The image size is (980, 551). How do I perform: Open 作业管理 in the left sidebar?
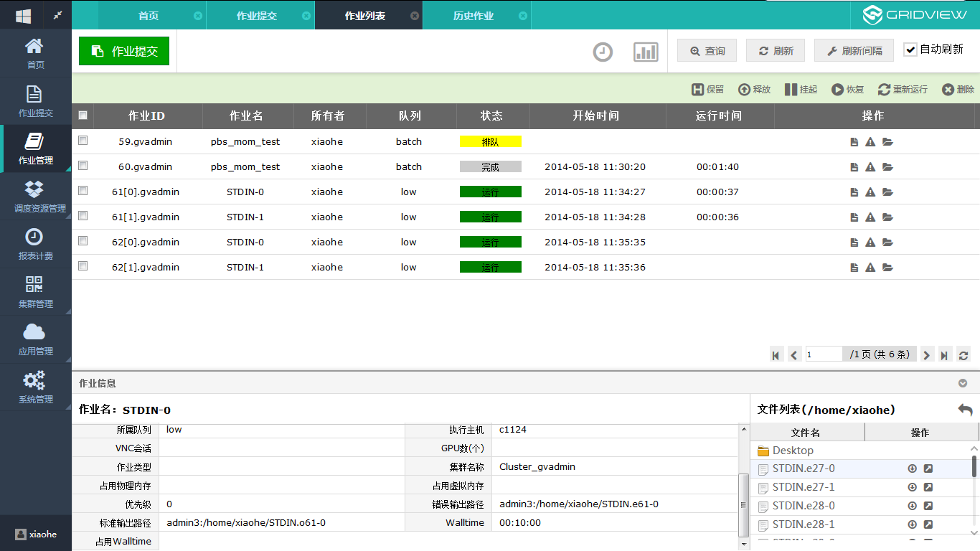tap(35, 149)
